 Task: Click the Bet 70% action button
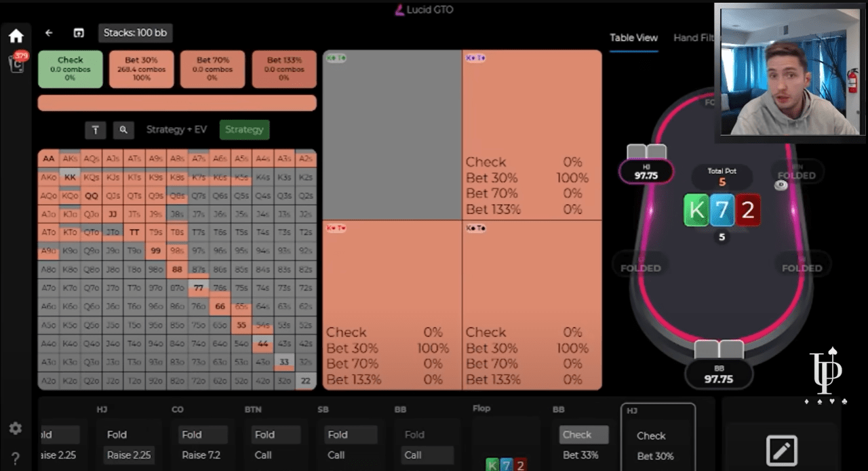(212, 69)
